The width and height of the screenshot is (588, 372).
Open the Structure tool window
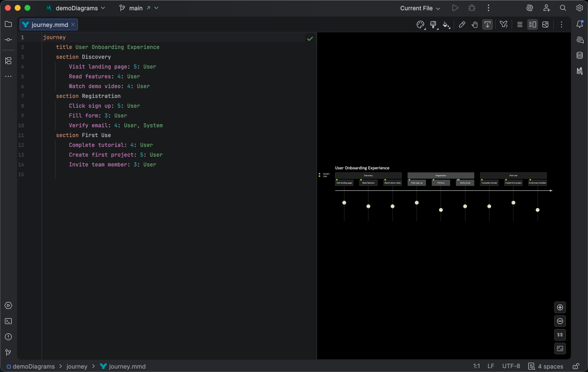8,61
